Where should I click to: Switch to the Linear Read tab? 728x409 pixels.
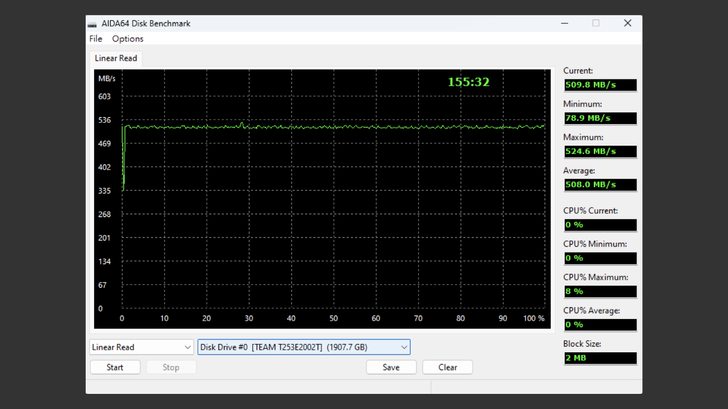(116, 58)
